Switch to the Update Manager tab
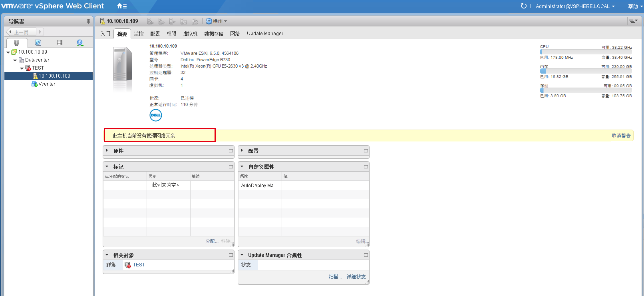 click(265, 34)
